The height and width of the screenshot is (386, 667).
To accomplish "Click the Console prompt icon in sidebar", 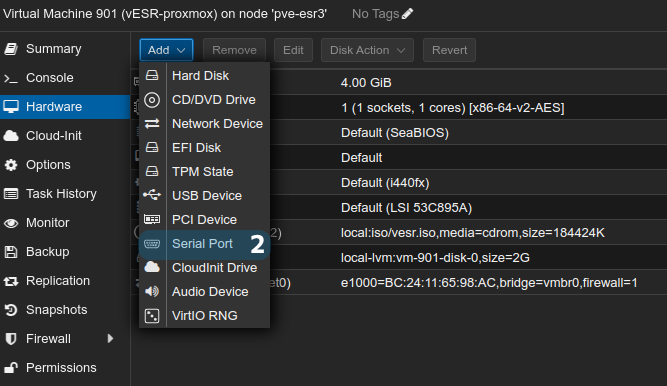I will click(x=11, y=78).
